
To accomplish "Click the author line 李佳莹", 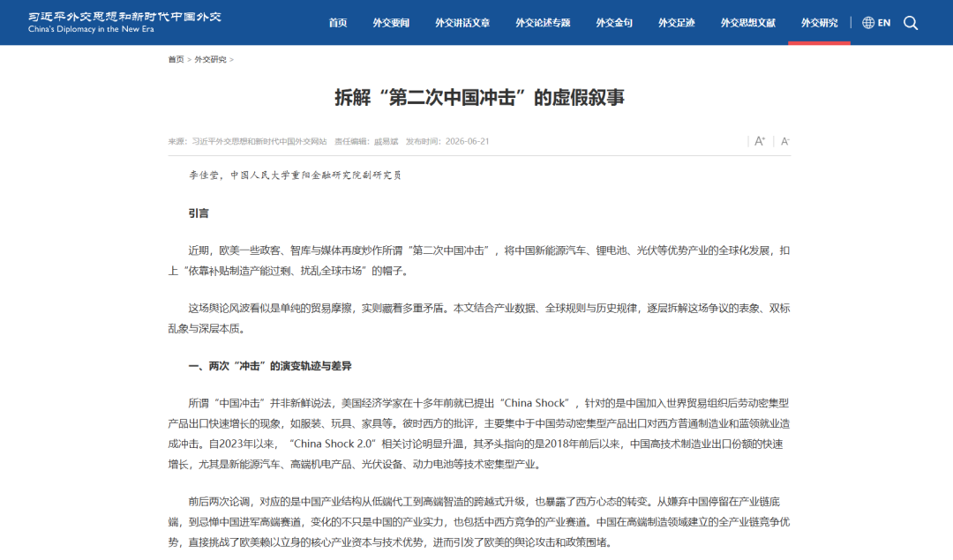I will (295, 175).
